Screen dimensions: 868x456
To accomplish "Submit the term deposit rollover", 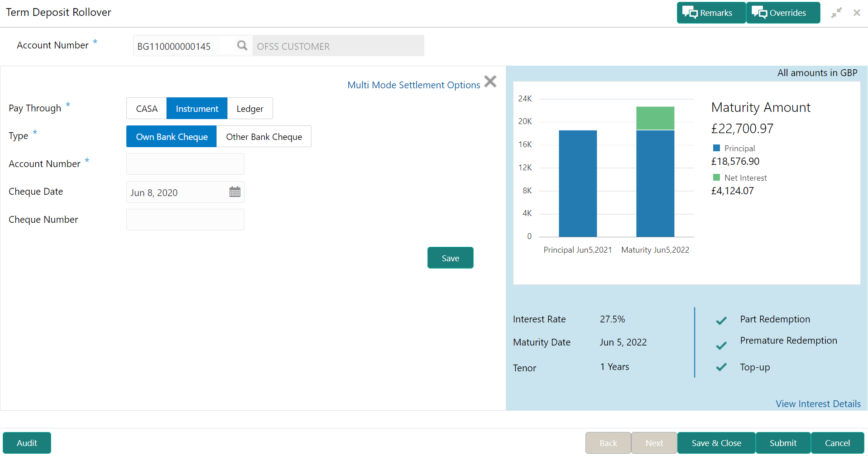I will tap(783, 443).
